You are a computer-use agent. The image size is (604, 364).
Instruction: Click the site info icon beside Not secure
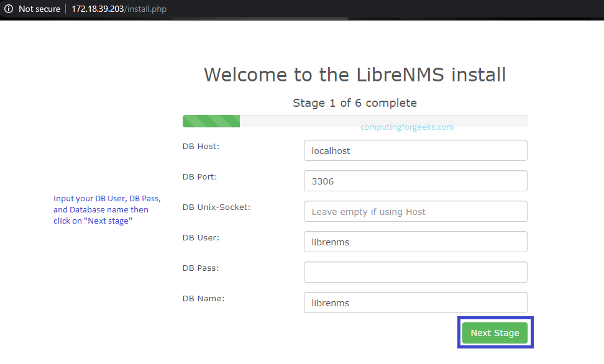tap(9, 9)
